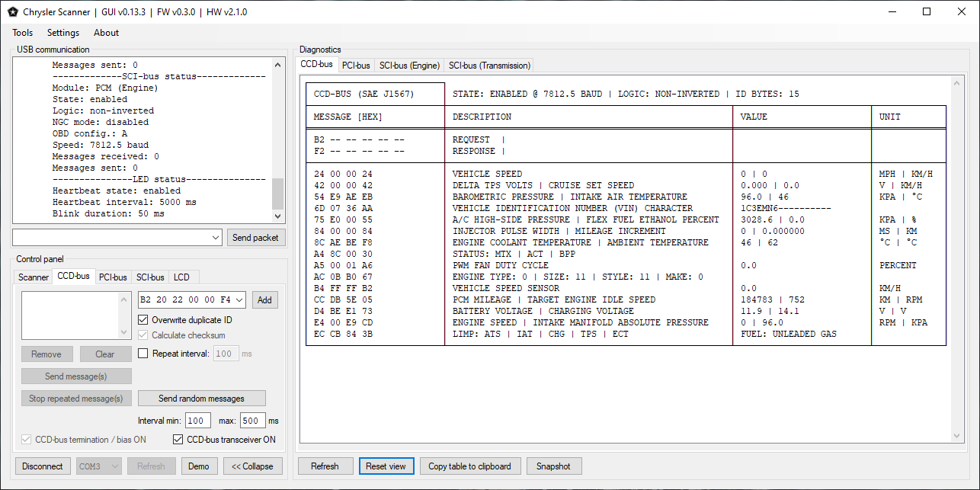Maximize the Chrysler Scanner window
This screenshot has width=980, height=490.
(927, 11)
